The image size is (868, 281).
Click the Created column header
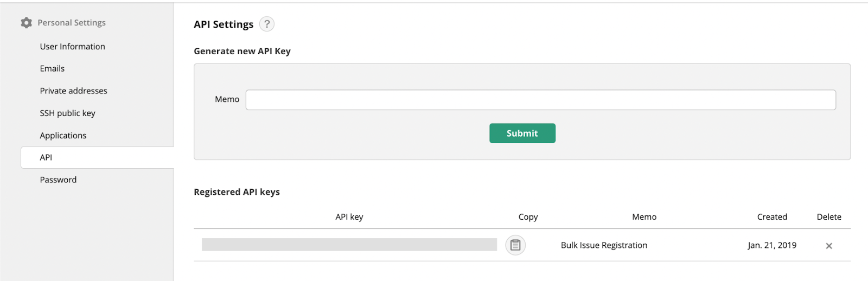pyautogui.click(x=772, y=217)
